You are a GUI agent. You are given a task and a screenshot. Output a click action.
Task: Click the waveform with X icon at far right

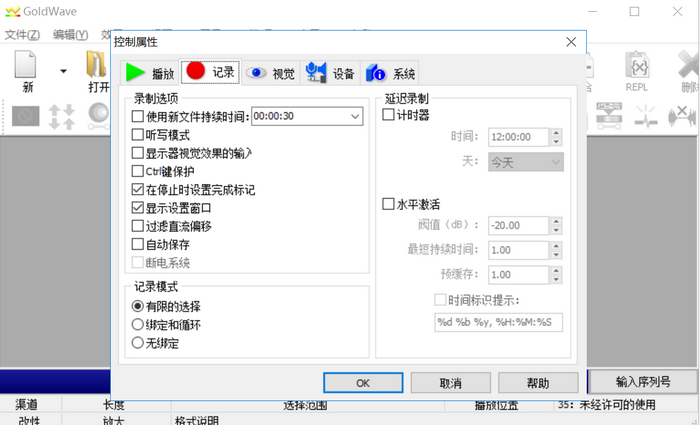[682, 117]
